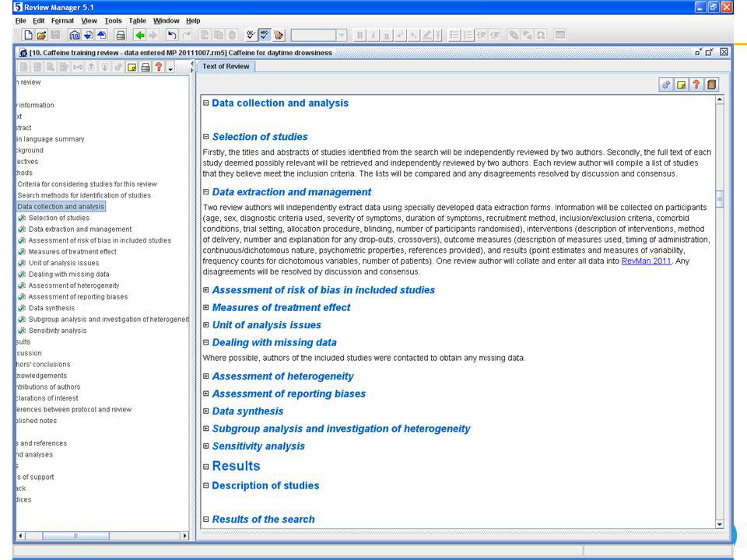This screenshot has width=747, height=560.
Task: Insert a bulleted list
Action: pos(454,35)
